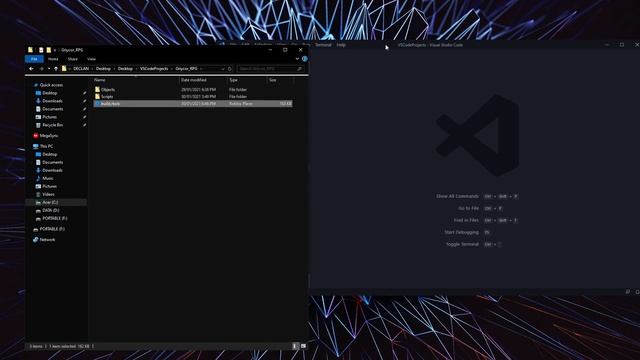Image resolution: width=640 pixels, height=360 pixels.
Task: Click the blue Help icon in Explorer
Action: click(304, 59)
